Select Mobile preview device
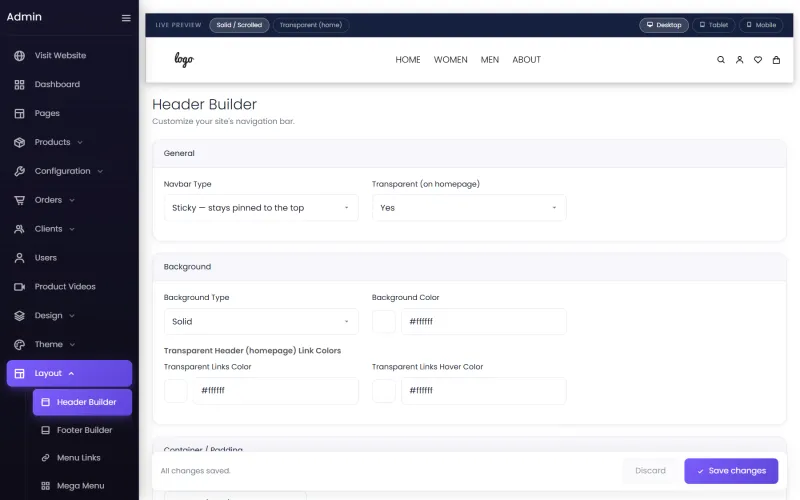Image resolution: width=800 pixels, height=500 pixels. (x=761, y=25)
